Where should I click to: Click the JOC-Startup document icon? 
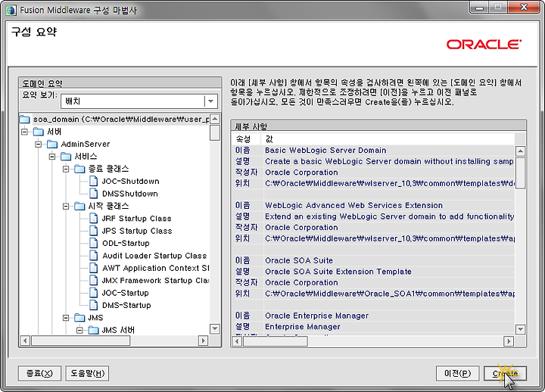pos(94,293)
